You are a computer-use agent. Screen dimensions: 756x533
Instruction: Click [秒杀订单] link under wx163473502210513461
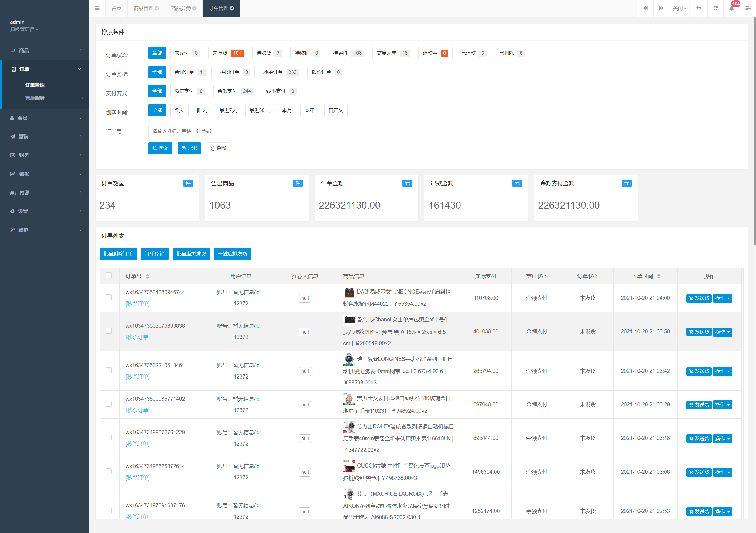[x=138, y=377]
